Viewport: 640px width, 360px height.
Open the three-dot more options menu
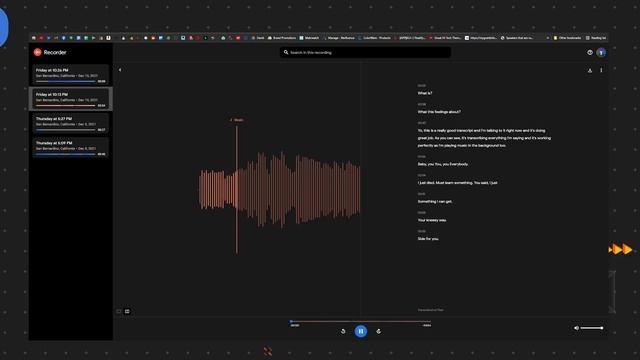click(x=601, y=70)
